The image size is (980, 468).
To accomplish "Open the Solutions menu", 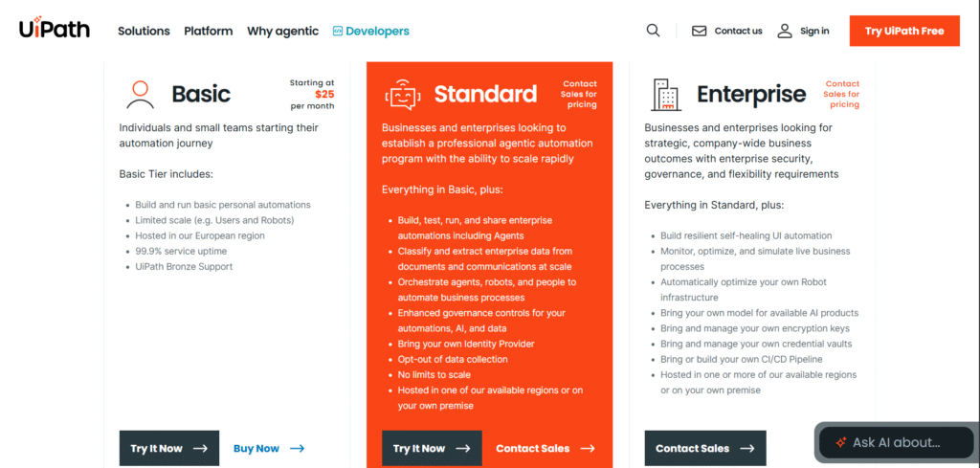I will 144,31.
